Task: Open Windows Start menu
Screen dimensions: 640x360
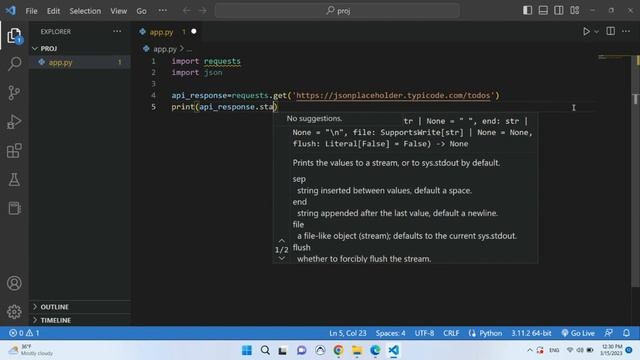Action: pos(247,350)
